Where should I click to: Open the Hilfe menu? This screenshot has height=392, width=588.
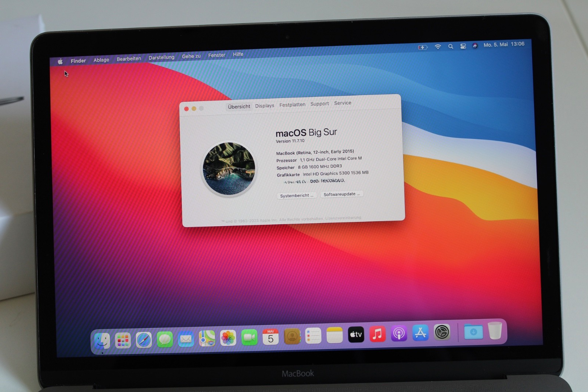[x=238, y=54]
